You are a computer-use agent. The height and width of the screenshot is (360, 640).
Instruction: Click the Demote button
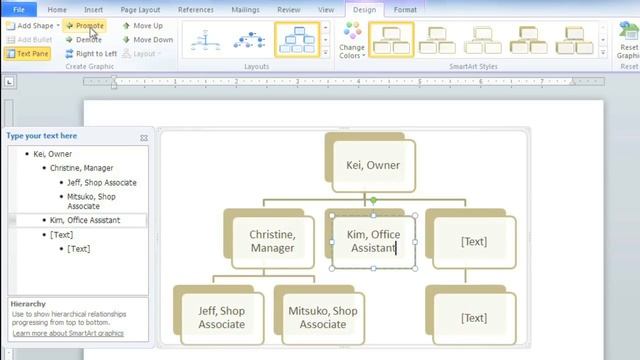tap(84, 40)
